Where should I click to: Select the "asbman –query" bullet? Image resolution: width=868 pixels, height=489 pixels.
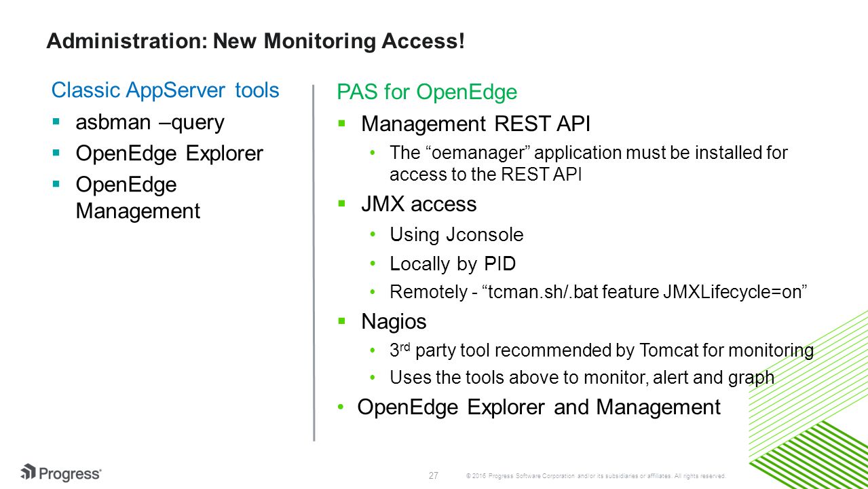click(x=150, y=122)
